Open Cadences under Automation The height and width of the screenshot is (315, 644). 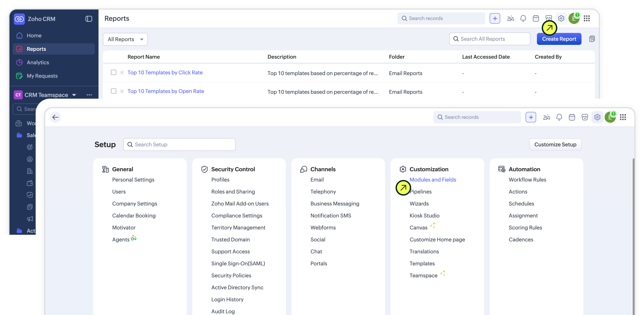(521, 240)
